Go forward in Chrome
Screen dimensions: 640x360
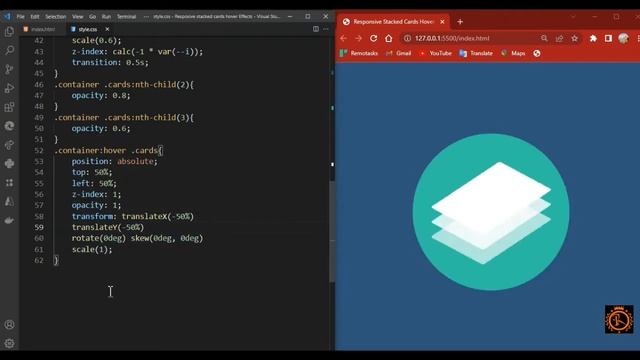click(x=358, y=38)
